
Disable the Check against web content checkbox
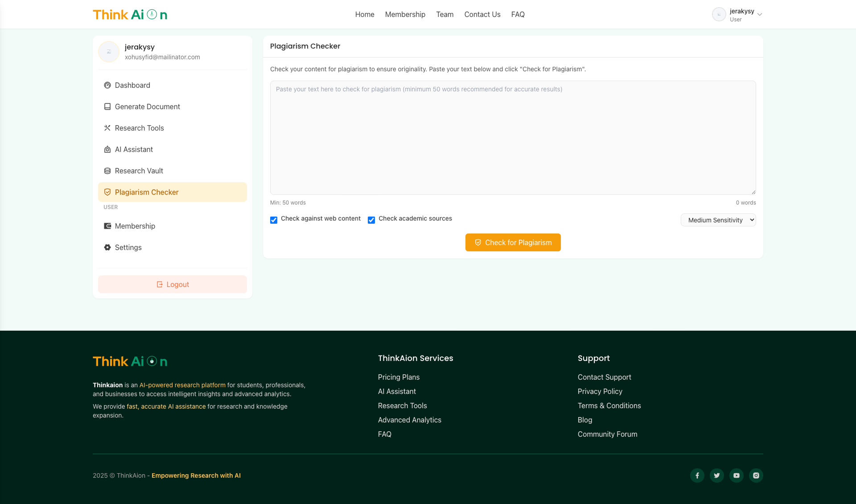(273, 220)
